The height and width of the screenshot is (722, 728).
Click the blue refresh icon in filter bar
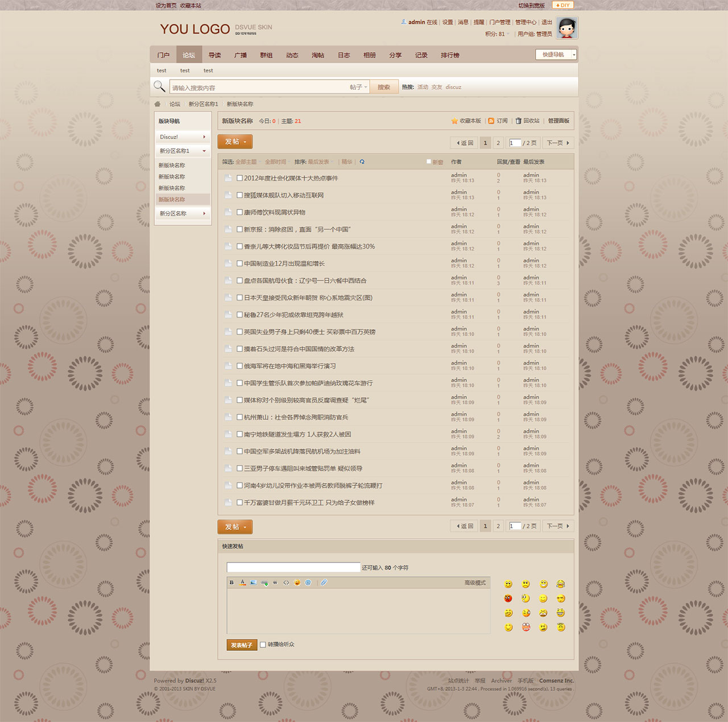[362, 162]
